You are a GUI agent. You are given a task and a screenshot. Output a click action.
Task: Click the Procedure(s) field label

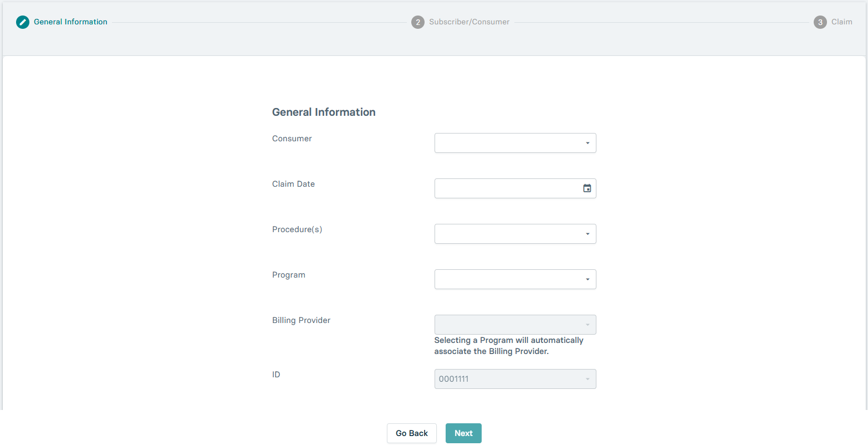pyautogui.click(x=297, y=229)
